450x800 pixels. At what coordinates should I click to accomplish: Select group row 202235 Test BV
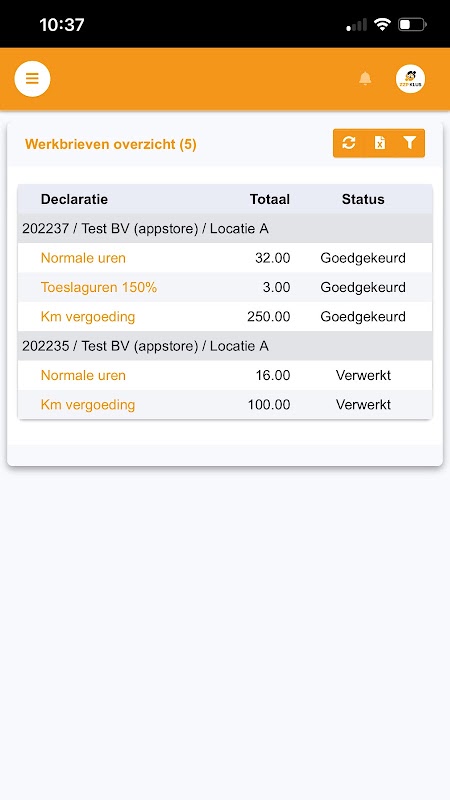(x=225, y=346)
